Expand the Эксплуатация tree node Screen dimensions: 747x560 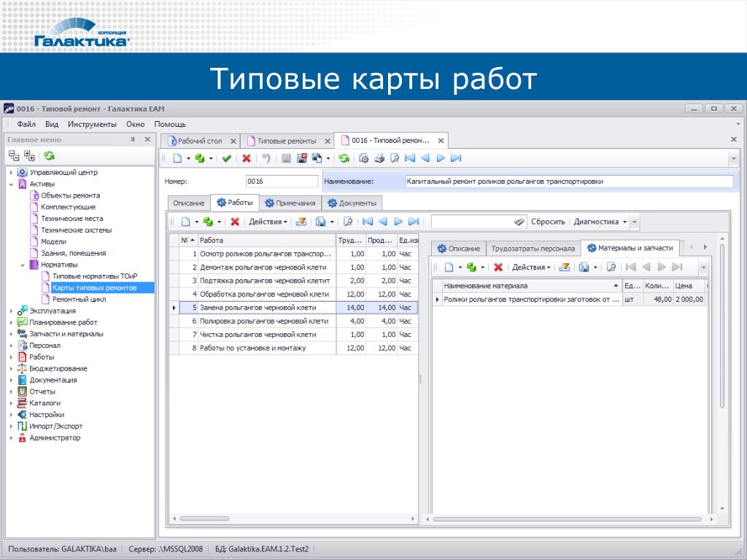pyautogui.click(x=12, y=311)
